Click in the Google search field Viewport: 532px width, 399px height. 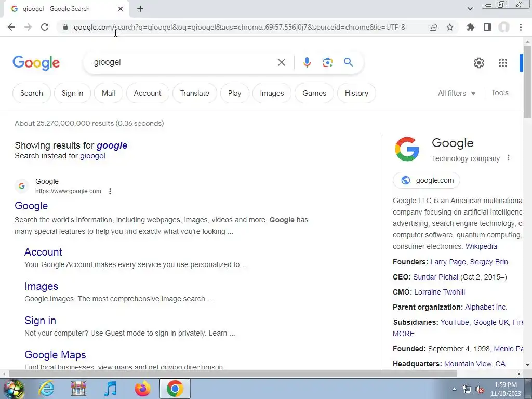point(183,62)
